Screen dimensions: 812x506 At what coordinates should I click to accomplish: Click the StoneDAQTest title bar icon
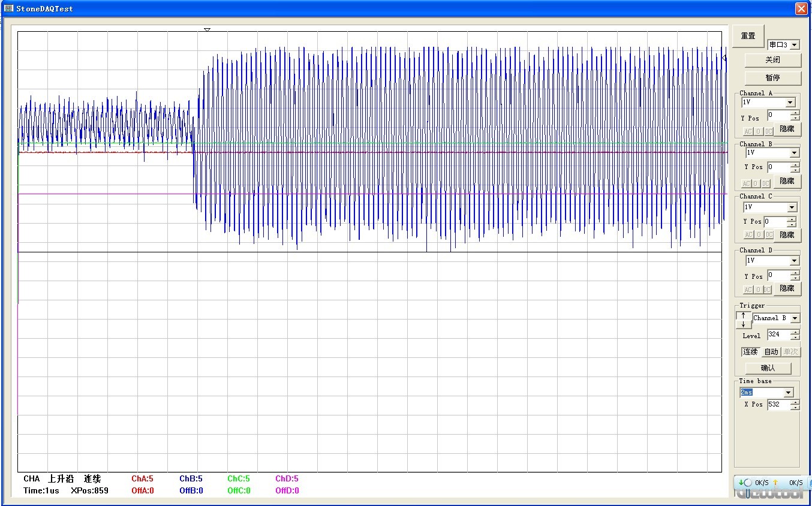coord(8,8)
